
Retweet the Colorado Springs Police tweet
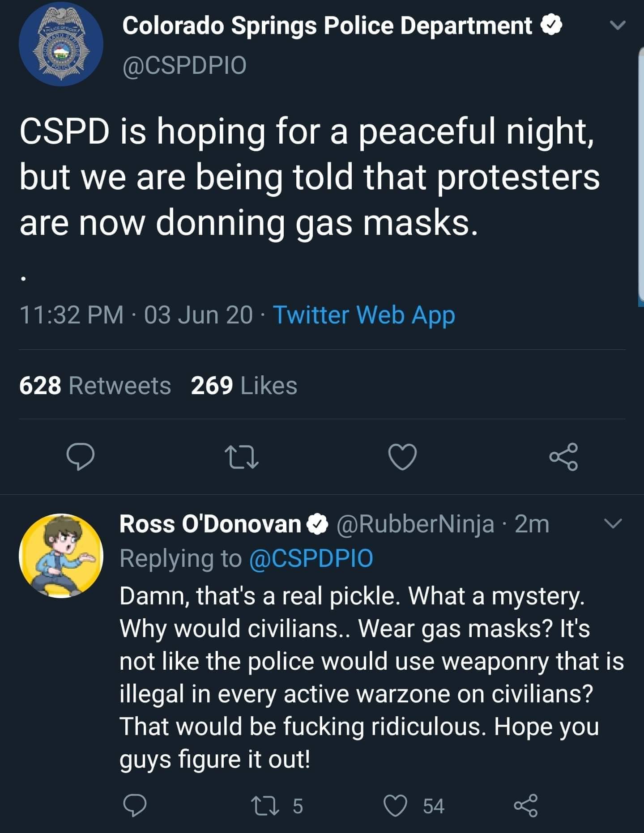(x=242, y=457)
